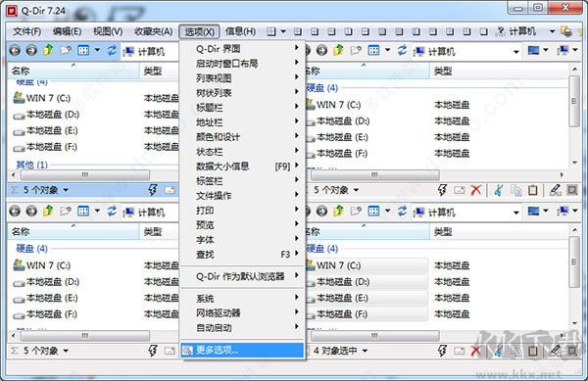Click lightning icon in top-left status bar

coord(152,190)
